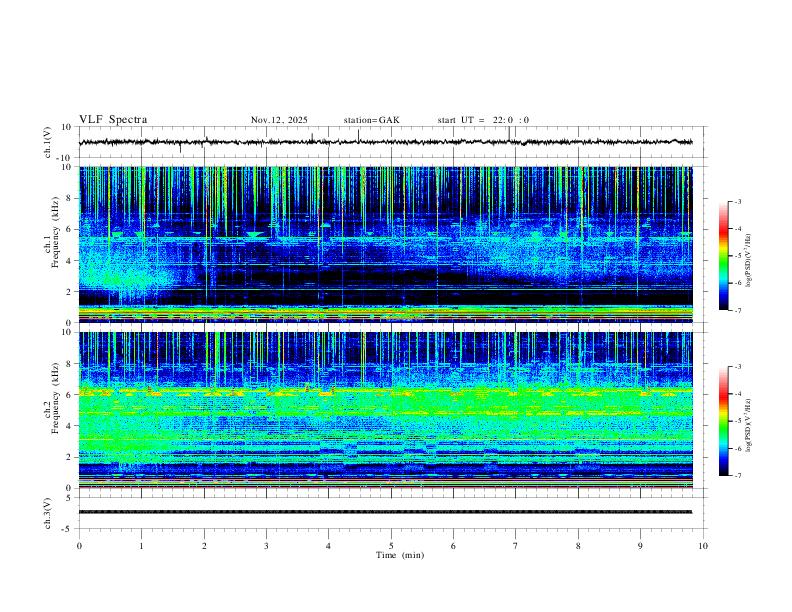
Task: Click the time axis tick label "5"
Action: tap(391, 546)
